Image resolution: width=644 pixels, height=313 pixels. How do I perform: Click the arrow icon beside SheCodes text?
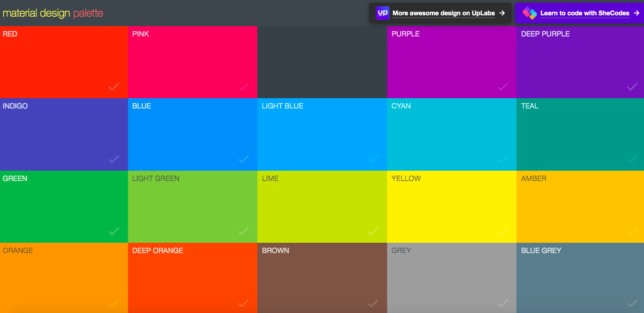pyautogui.click(x=636, y=13)
